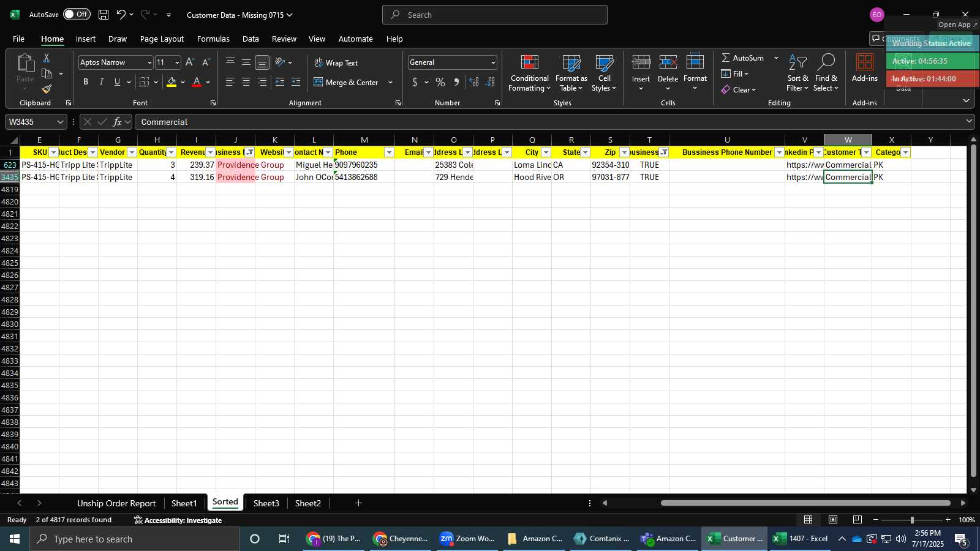This screenshot has height=551, width=980.
Task: Click Accounting Number Format dollar icon
Action: (415, 82)
